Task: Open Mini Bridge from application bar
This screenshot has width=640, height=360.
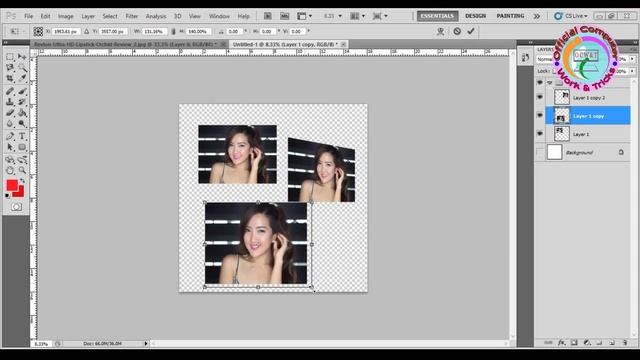Action: point(284,16)
